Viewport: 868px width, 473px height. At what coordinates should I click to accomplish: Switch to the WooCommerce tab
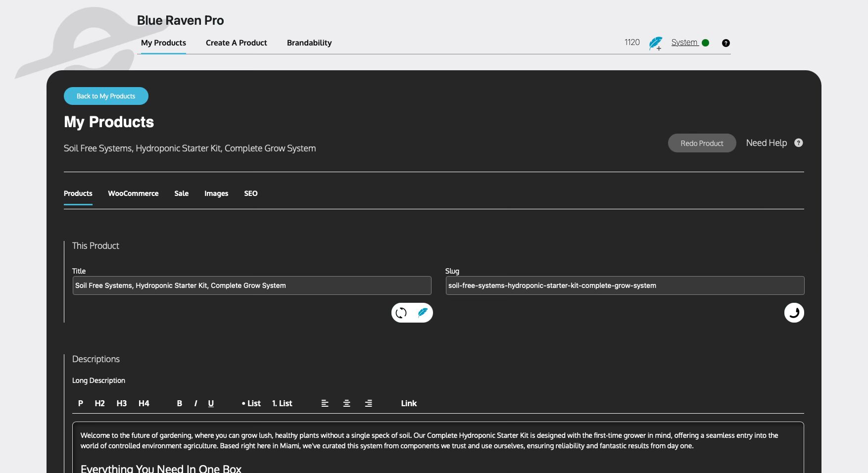pos(134,193)
